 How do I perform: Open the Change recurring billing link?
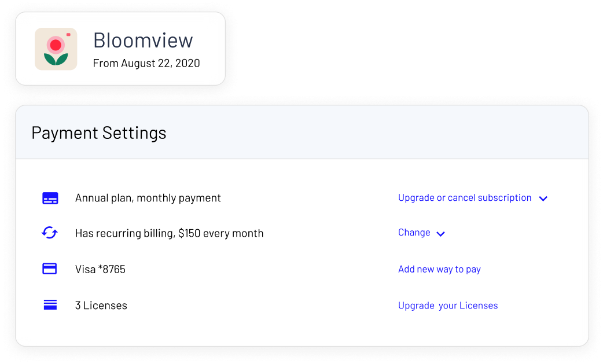(414, 233)
